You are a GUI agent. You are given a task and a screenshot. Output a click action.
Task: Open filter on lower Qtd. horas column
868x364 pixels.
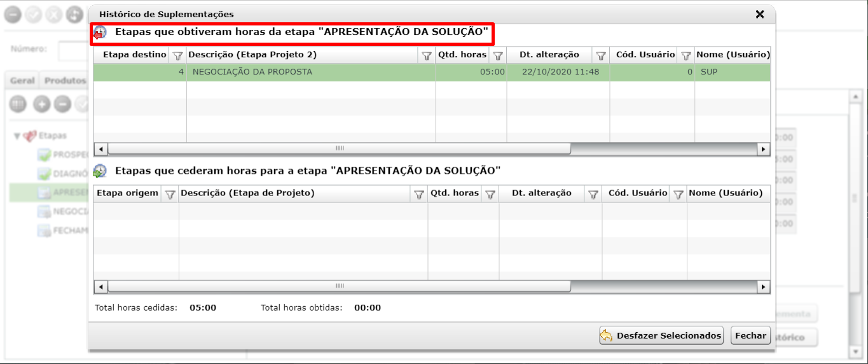[x=490, y=194]
